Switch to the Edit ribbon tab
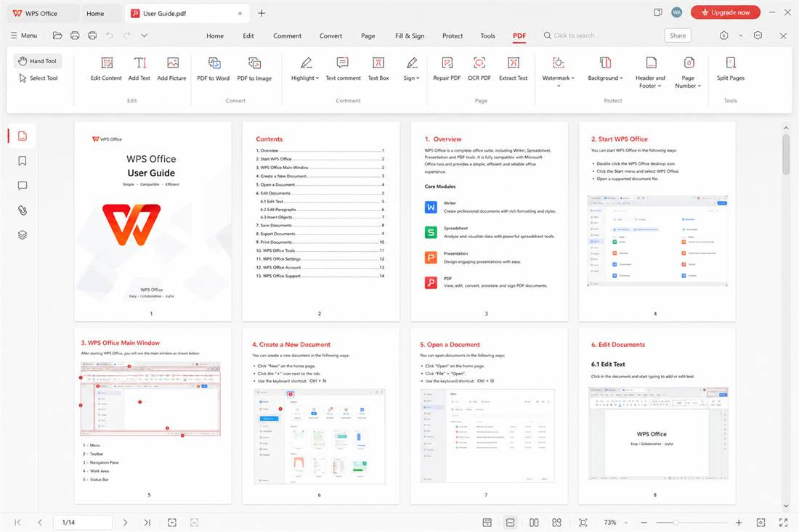This screenshot has width=799, height=532. [x=248, y=36]
